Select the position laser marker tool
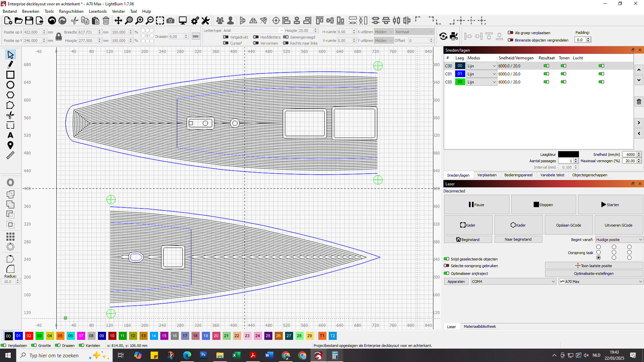This screenshot has width=644, height=362. 10,145
